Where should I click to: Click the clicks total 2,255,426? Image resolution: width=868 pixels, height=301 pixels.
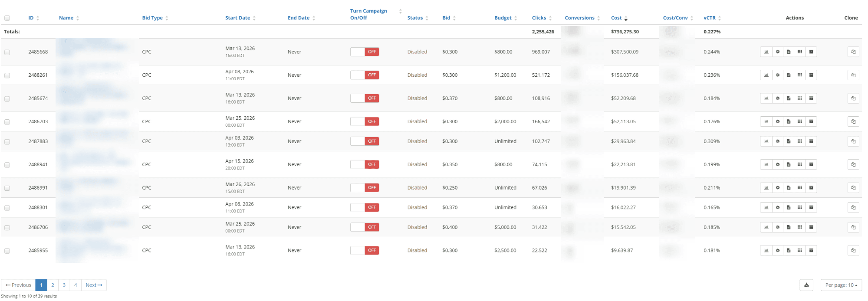click(x=543, y=32)
